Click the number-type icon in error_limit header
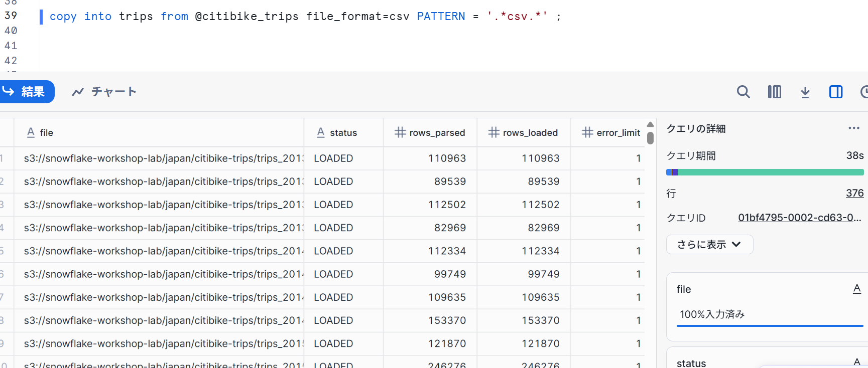The width and height of the screenshot is (868, 368). click(x=587, y=132)
